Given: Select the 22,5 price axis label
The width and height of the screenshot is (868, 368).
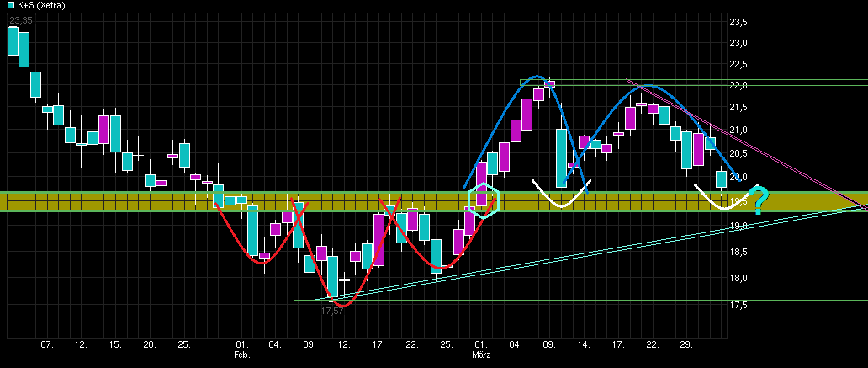Looking at the screenshot, I should 738,64.
